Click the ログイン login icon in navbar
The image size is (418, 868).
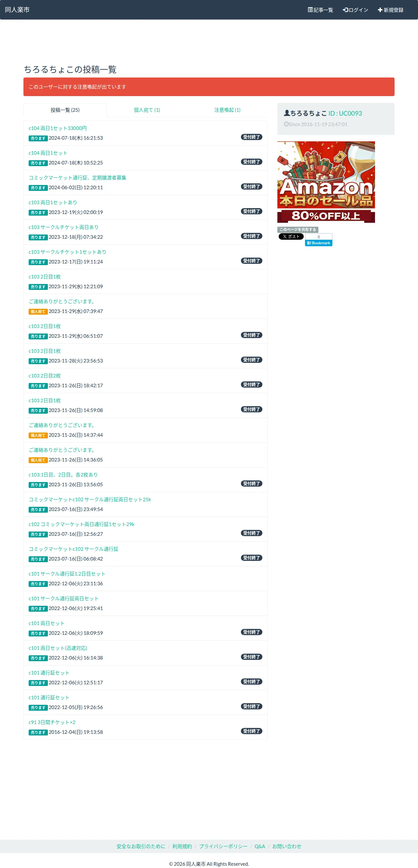pyautogui.click(x=345, y=10)
